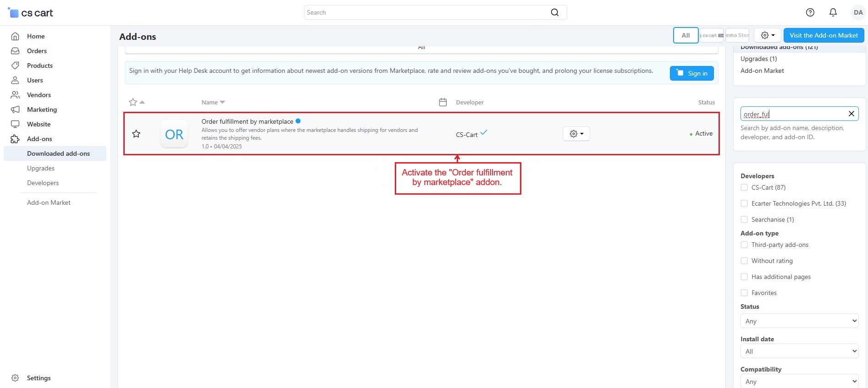Tick the Favorites filter checkbox

[x=744, y=293]
